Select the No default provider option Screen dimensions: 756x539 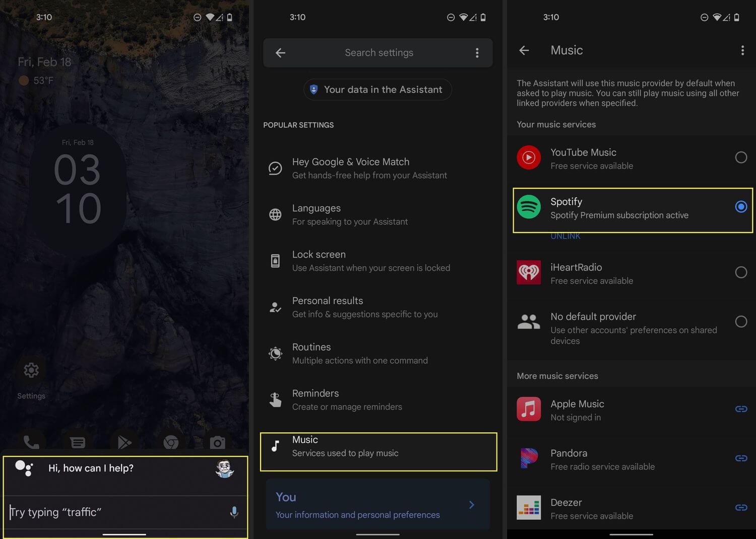tap(741, 321)
